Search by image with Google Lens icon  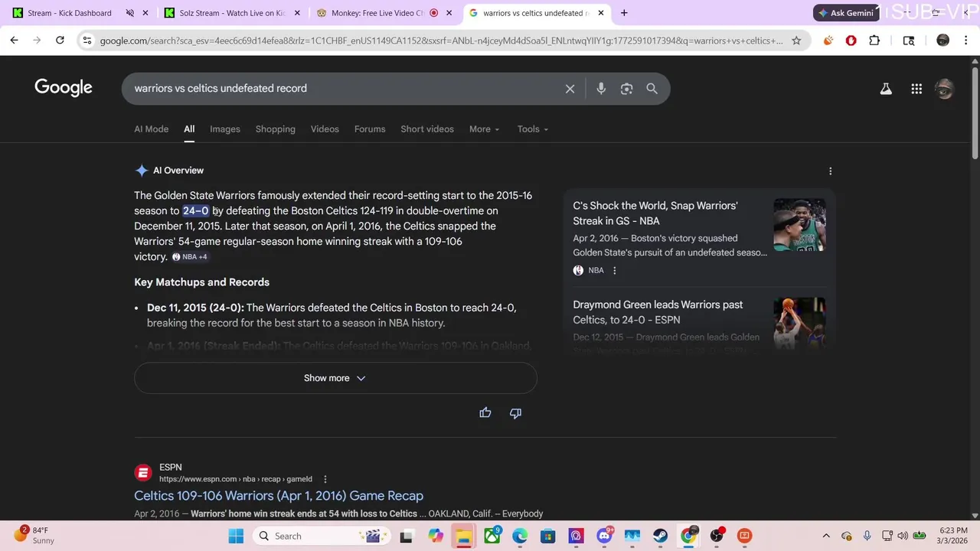pos(626,89)
